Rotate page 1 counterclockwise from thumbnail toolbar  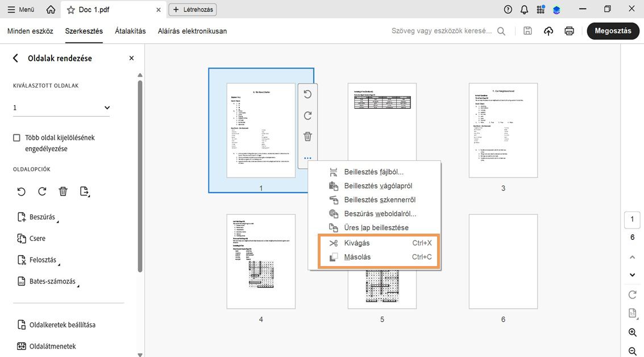point(308,94)
